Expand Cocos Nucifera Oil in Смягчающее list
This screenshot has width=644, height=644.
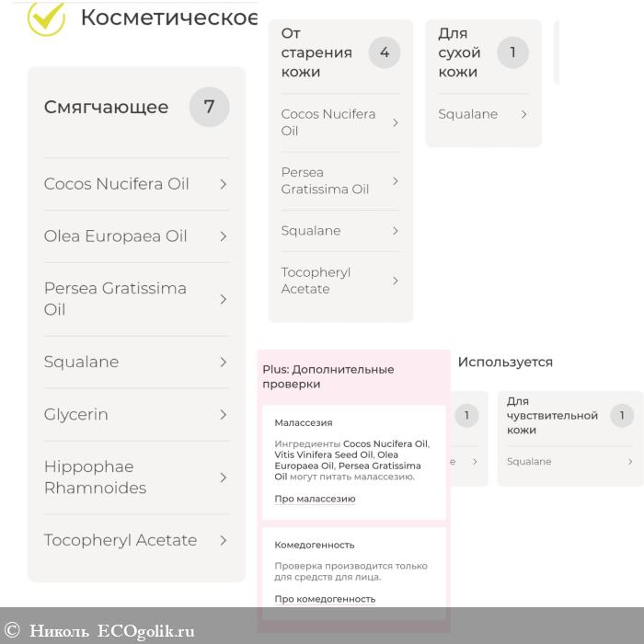click(x=223, y=184)
